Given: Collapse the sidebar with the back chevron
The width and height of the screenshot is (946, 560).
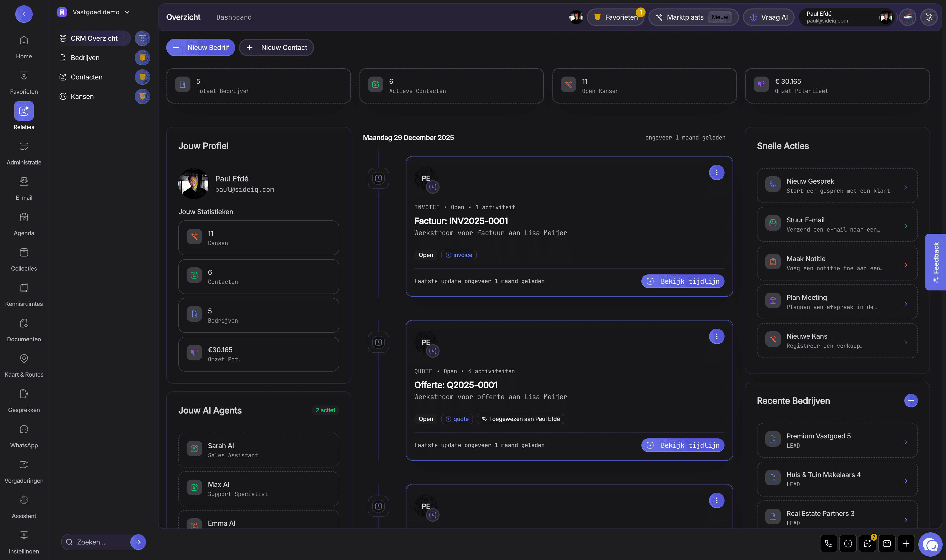Looking at the screenshot, I should tap(24, 14).
